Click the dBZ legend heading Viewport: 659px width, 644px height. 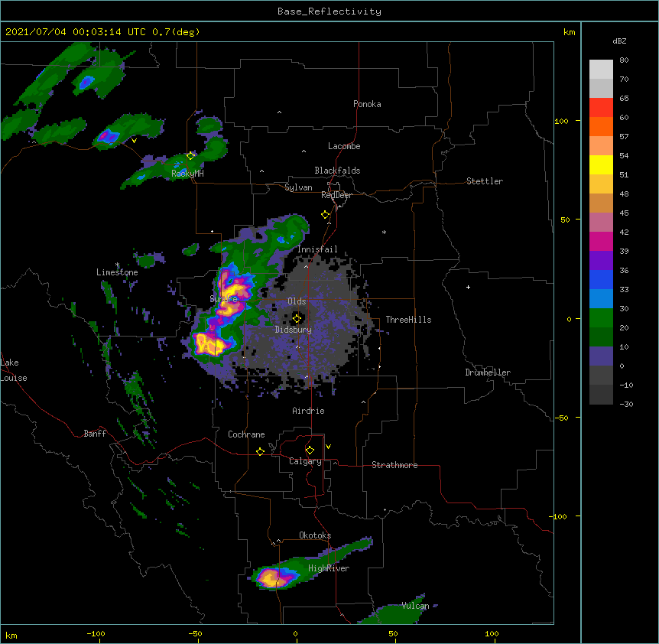619,41
